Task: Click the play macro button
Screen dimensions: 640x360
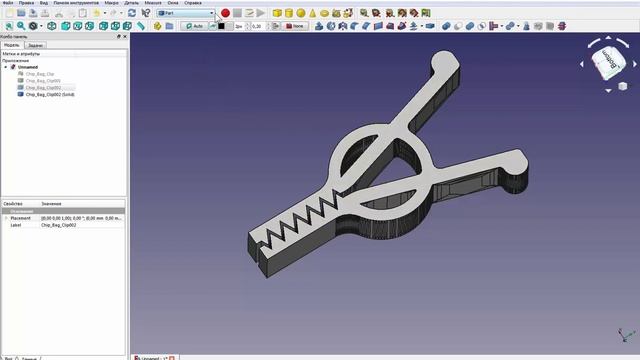Action: click(260, 13)
